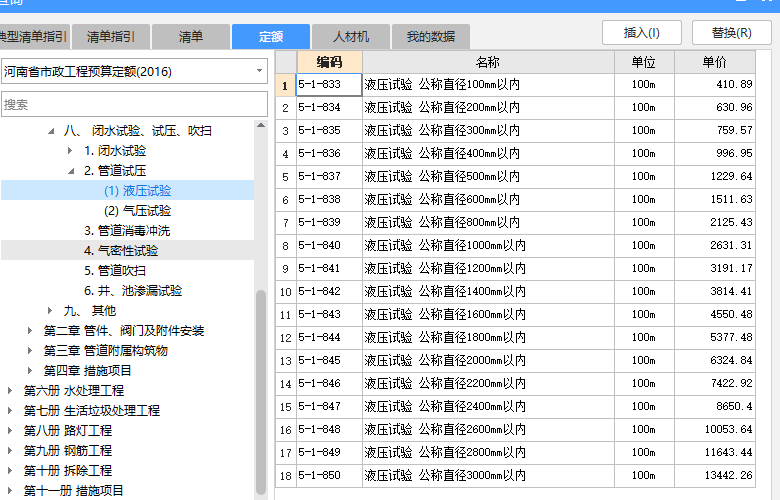
Task: Select 6. 井、池渗漏试验 tree item
Action: point(133,291)
